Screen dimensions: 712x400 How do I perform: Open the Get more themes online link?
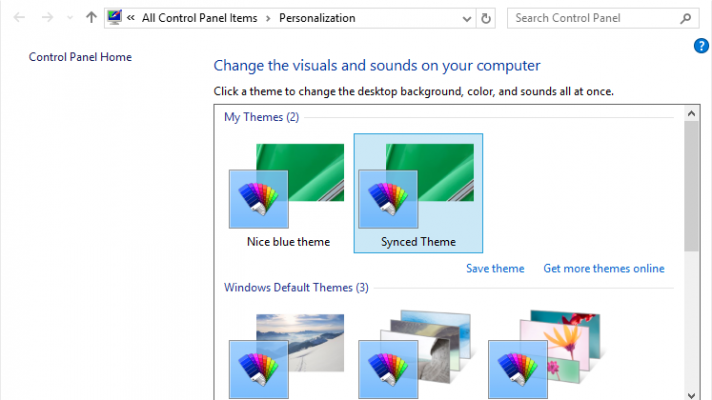tap(603, 268)
